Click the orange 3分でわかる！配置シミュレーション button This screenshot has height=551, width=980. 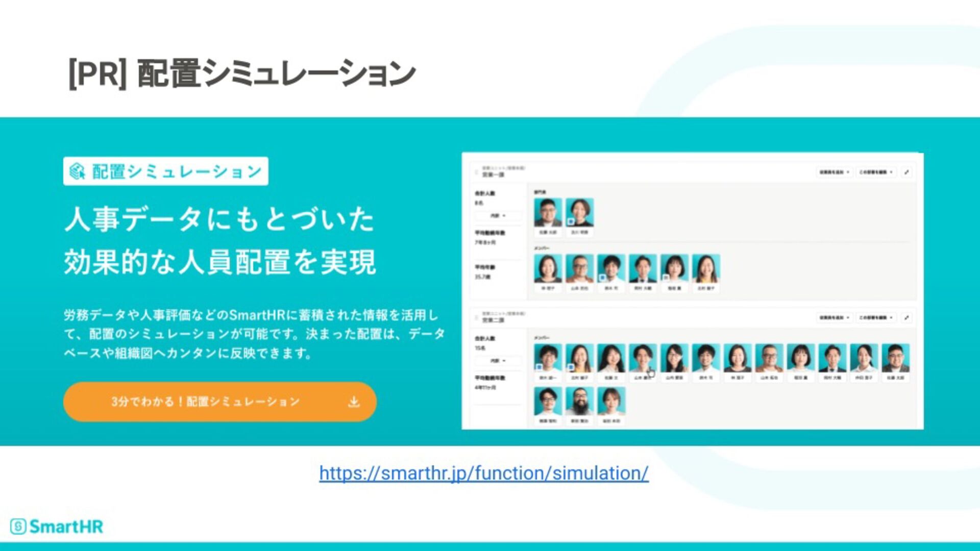click(220, 402)
